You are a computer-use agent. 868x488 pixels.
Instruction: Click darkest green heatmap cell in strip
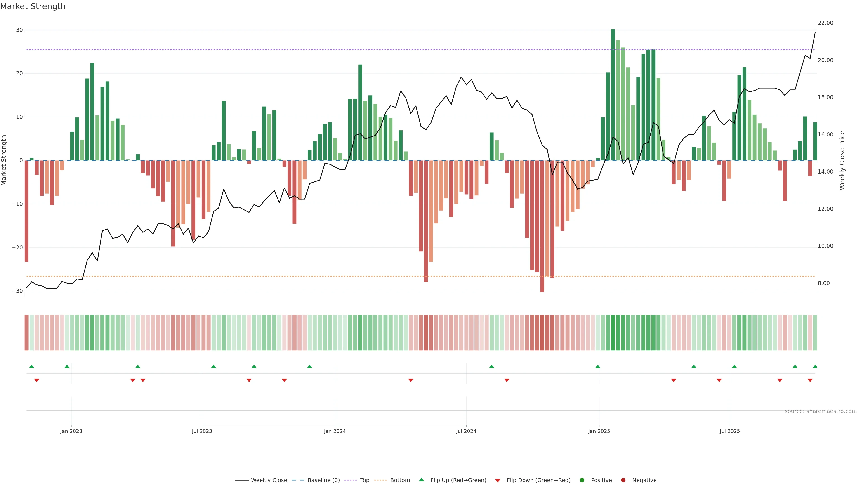click(613, 332)
